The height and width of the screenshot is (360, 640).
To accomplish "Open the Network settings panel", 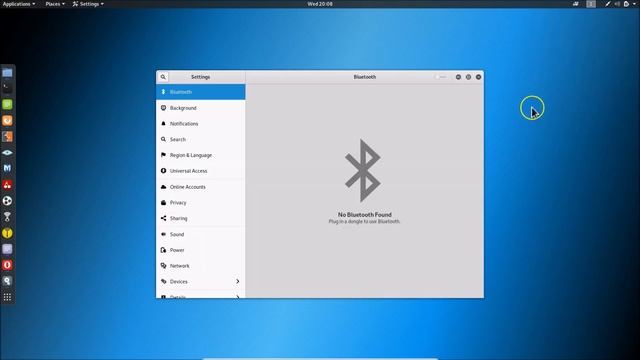I will [200, 266].
